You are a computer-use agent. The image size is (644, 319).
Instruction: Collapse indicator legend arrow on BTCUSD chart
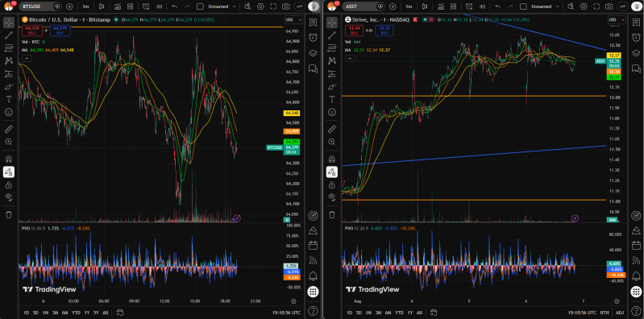[26, 59]
